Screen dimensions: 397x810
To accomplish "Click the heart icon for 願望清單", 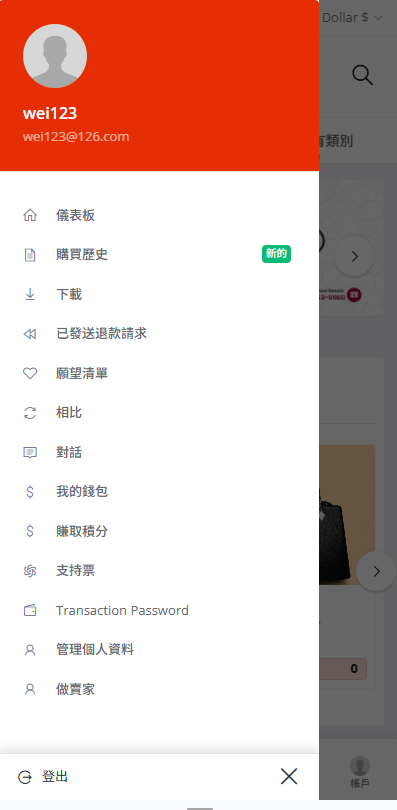I will [x=30, y=373].
